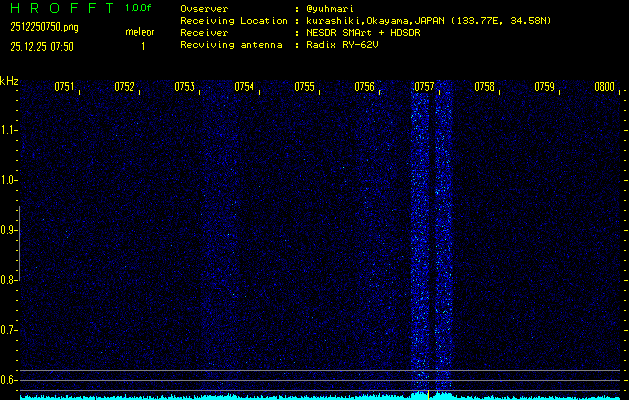Click the 0759 time marker
The image size is (629, 400).
545,87
